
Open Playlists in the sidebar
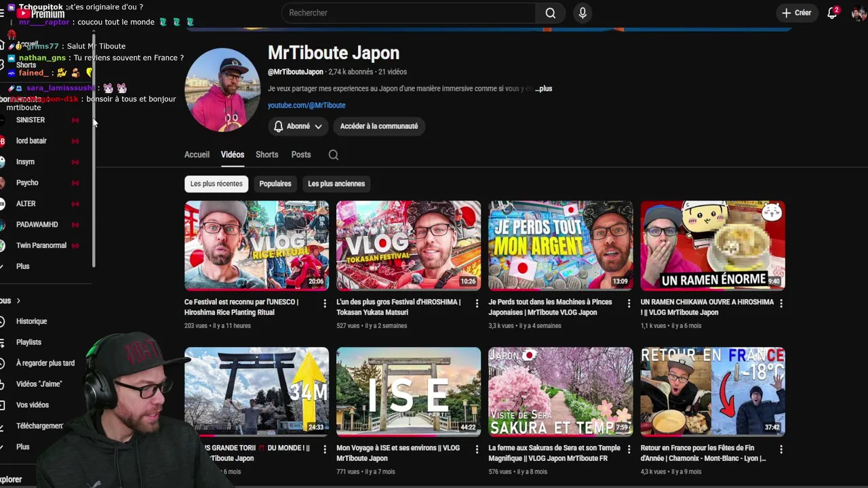(x=28, y=342)
